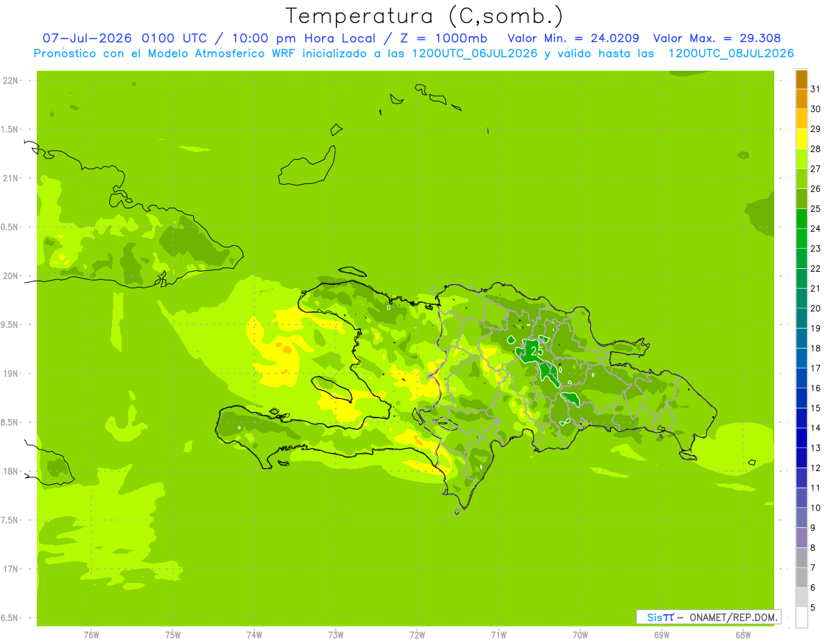Click the '71W' longitude label

coord(498,634)
